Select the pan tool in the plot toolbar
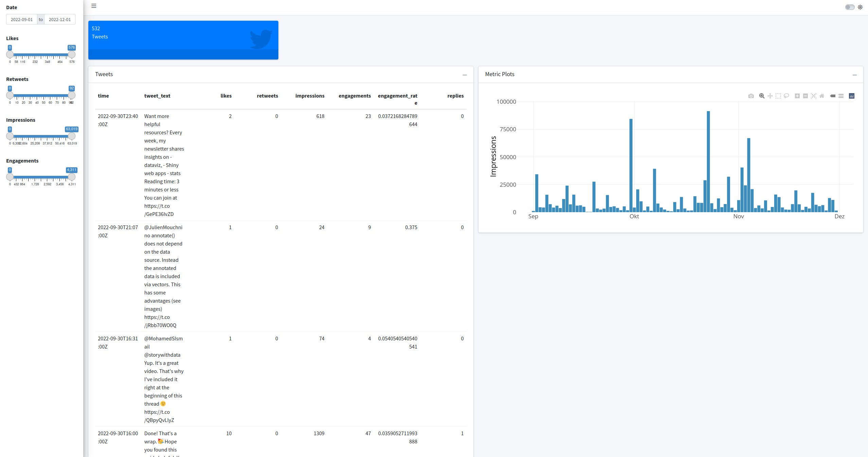Viewport: 868px width, 457px height. click(770, 96)
